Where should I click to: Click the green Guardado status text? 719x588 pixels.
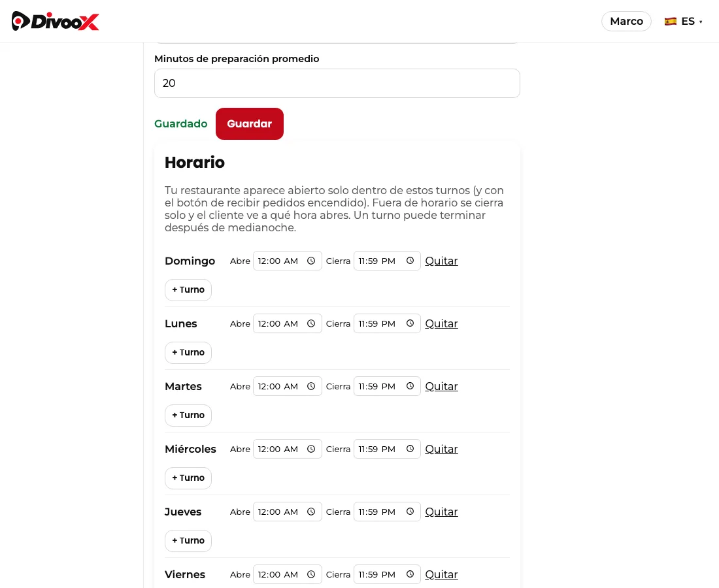(180, 123)
